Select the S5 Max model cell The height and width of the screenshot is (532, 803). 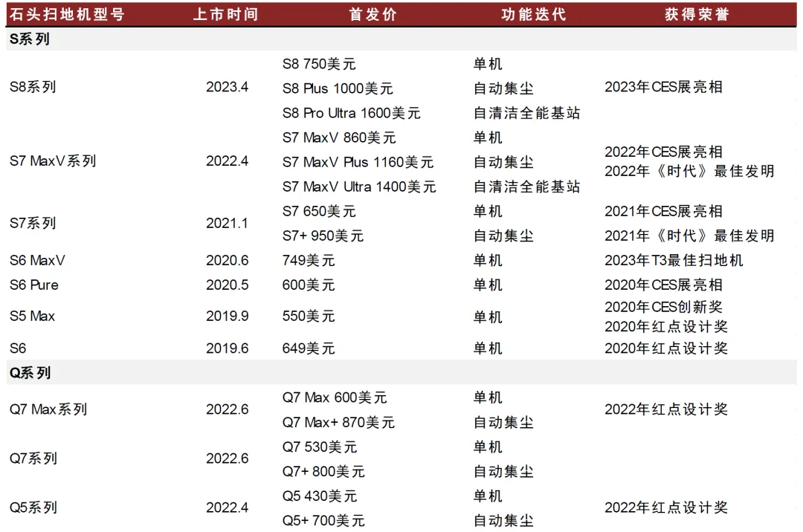coord(32,316)
